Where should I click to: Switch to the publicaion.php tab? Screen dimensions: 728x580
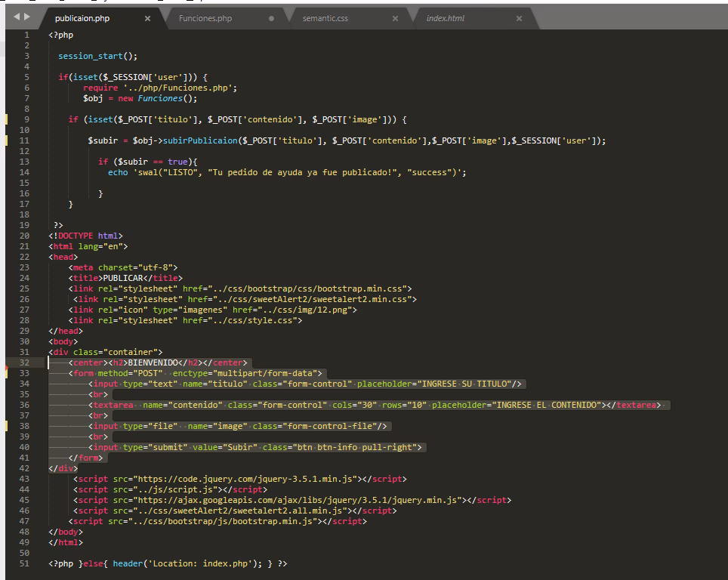[82, 19]
